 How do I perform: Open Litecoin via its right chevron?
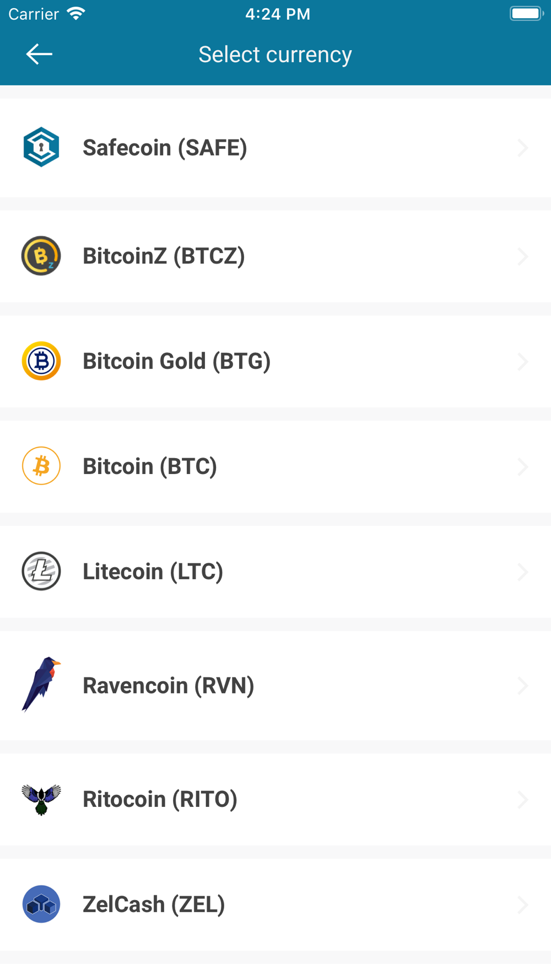tap(523, 572)
